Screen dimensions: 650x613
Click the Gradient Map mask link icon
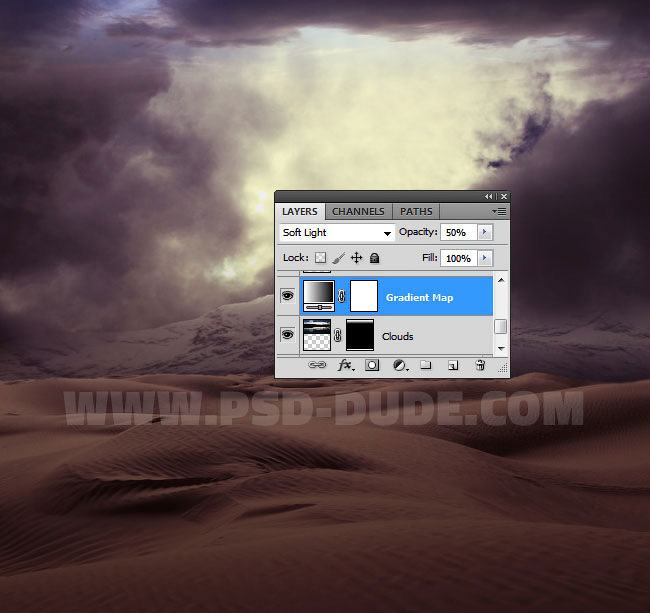(x=342, y=296)
